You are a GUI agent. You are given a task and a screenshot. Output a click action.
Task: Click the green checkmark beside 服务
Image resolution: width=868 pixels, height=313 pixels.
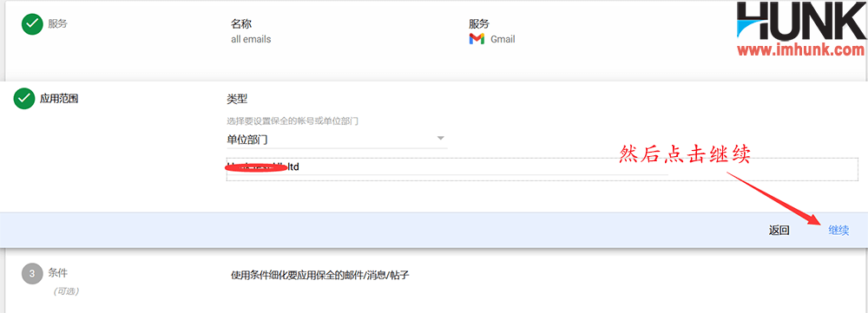pyautogui.click(x=32, y=24)
